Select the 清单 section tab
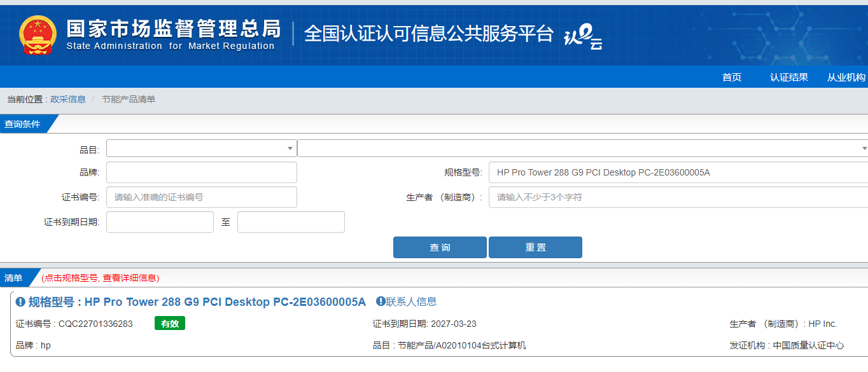The width and height of the screenshot is (868, 372). (x=15, y=278)
